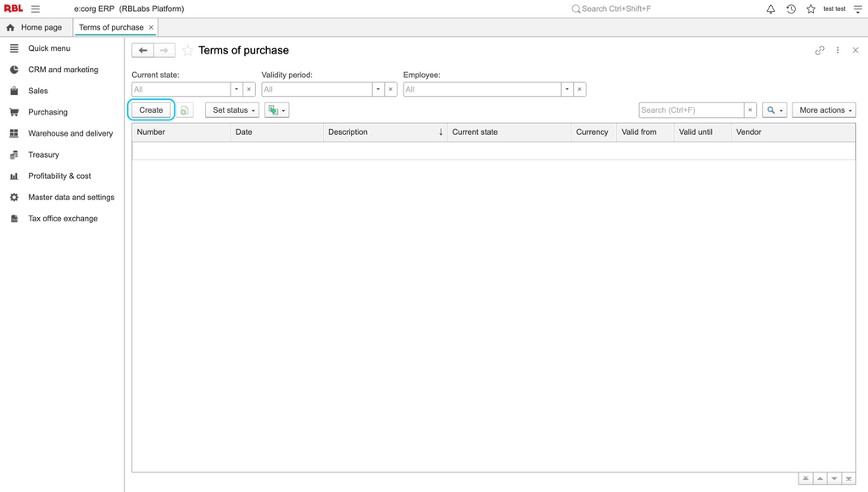Copy link with the chain icon
Image resolution: width=868 pixels, height=492 pixels.
click(x=820, y=50)
